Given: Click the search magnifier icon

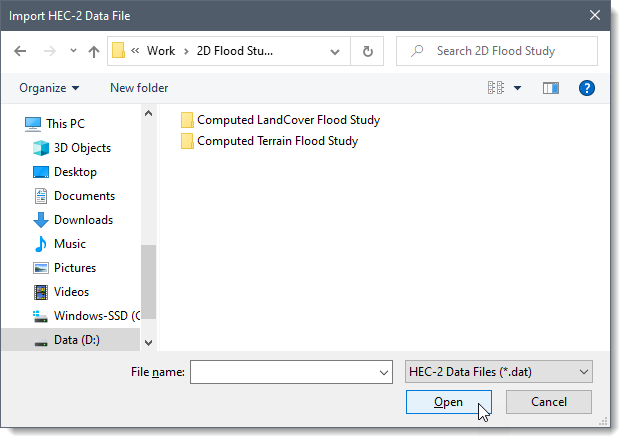Looking at the screenshot, I should (417, 51).
